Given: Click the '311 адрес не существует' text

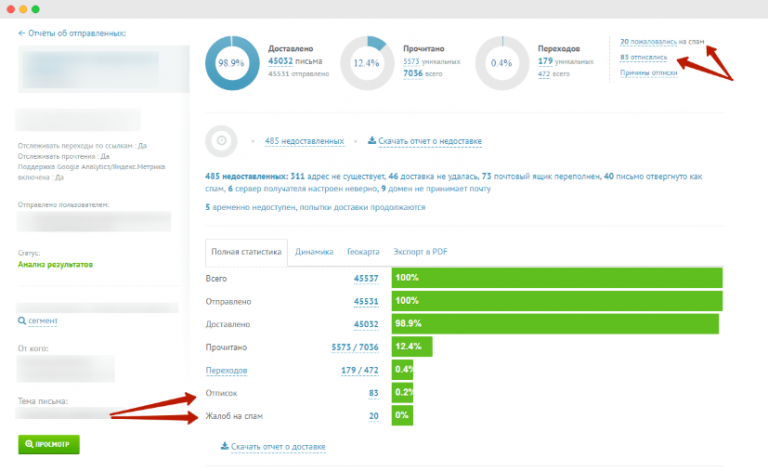Looking at the screenshot, I should 338,176.
